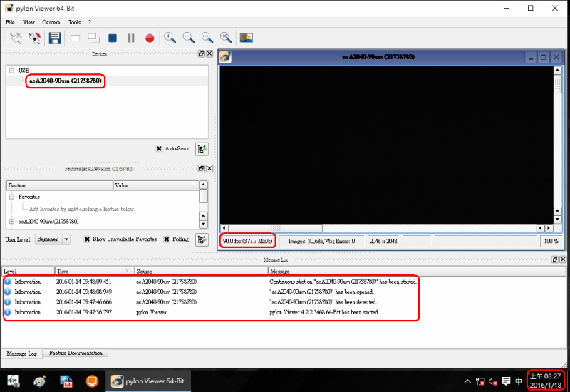570x392 pixels.
Task: Click the Zoom In magnifier icon
Action: [170, 38]
